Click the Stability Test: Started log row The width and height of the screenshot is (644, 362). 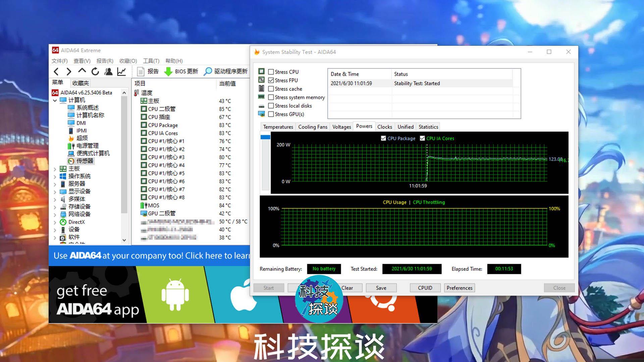point(421,83)
